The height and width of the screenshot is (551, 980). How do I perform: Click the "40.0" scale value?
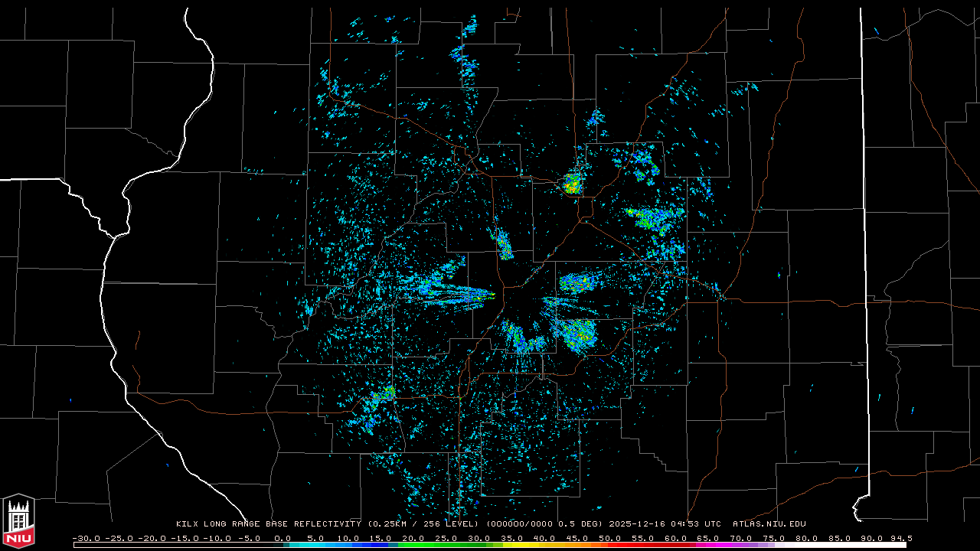[546, 538]
